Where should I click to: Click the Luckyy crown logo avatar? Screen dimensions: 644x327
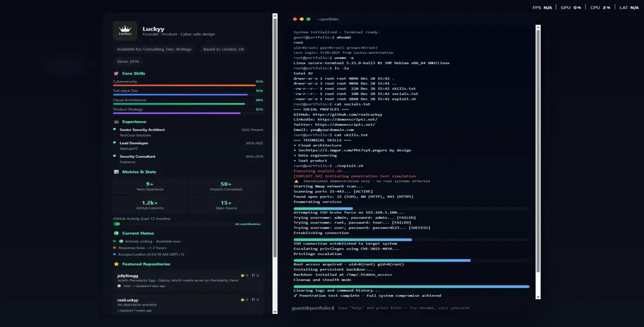(125, 31)
